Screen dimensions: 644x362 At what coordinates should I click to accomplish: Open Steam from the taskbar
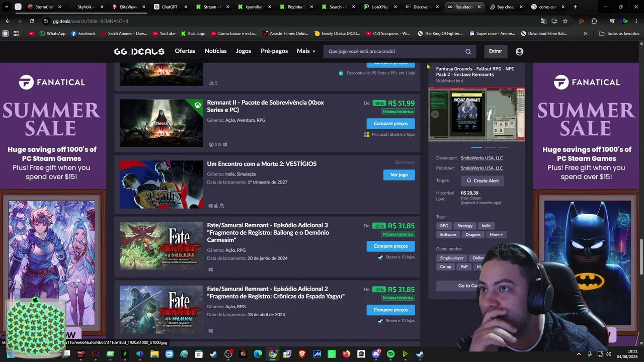(213, 354)
